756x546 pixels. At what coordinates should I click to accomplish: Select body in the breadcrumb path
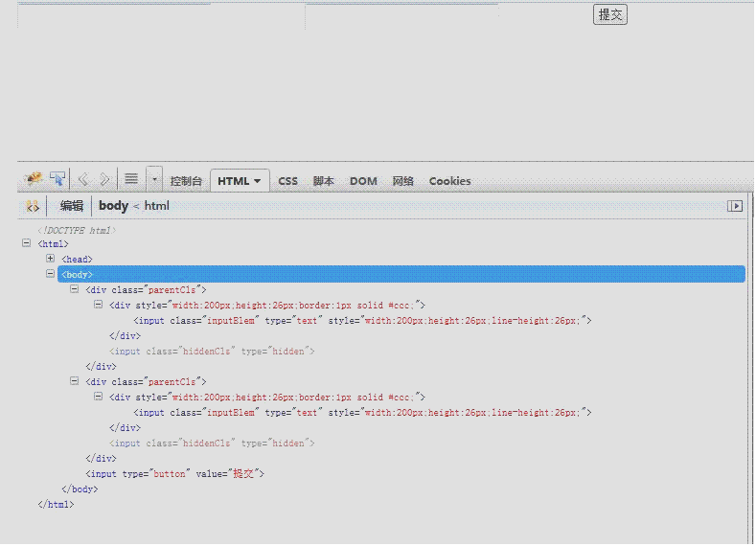[x=114, y=206]
